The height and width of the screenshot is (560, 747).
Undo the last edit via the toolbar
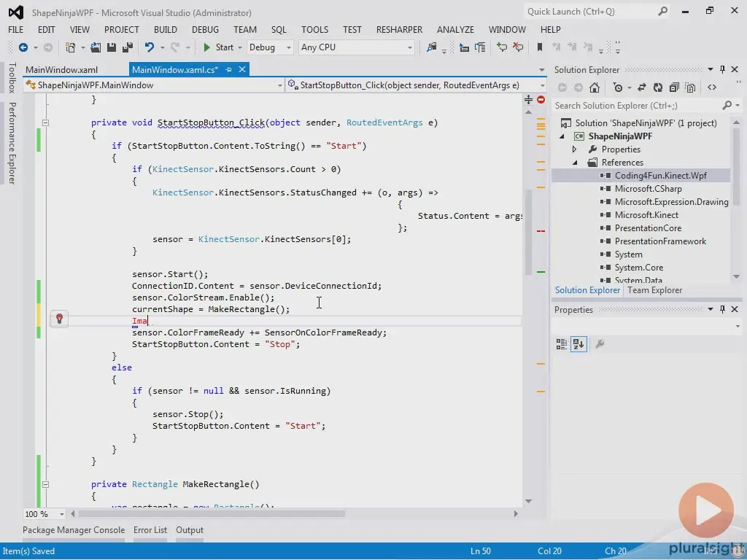150,47
